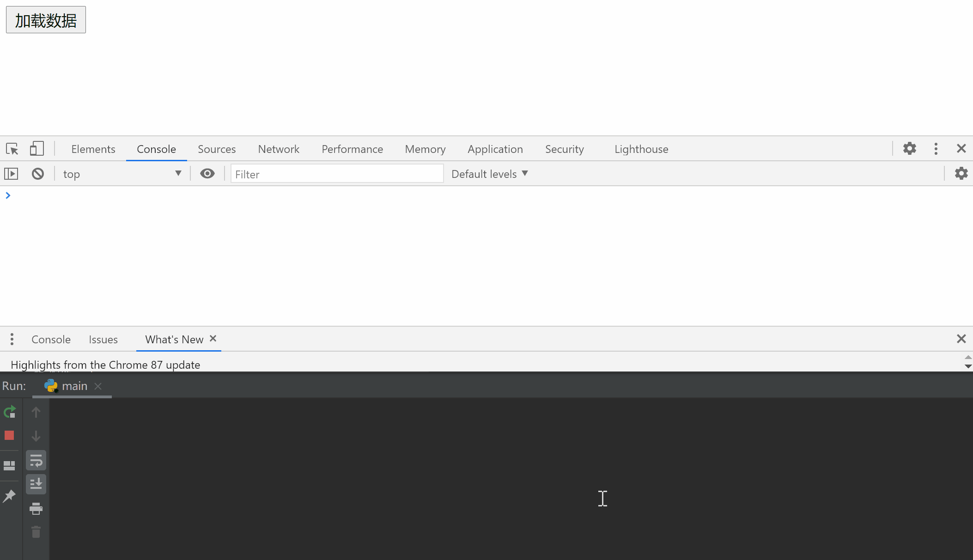Switch to the Elements tab
Viewport: 973px width, 560px height.
click(x=93, y=148)
